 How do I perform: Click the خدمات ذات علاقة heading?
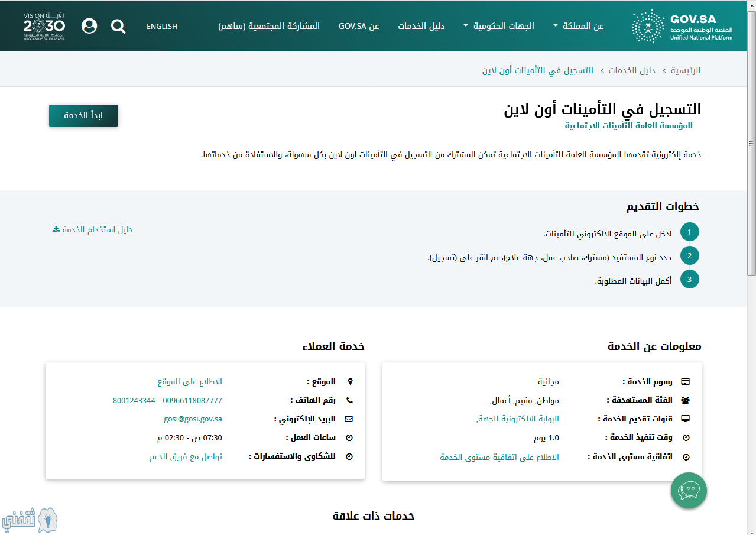coord(374,516)
